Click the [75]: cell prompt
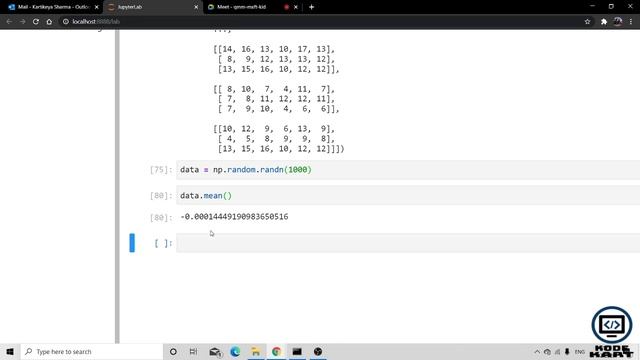 click(x=161, y=170)
